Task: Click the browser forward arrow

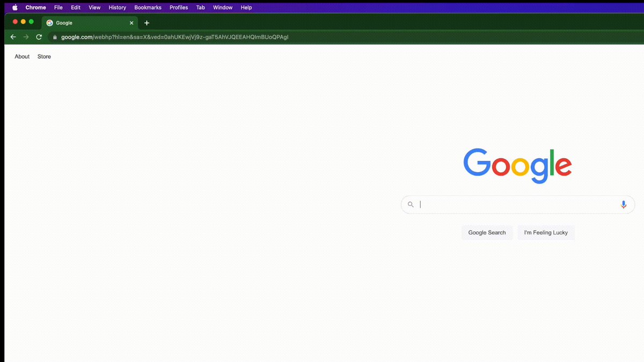Action: click(x=26, y=37)
